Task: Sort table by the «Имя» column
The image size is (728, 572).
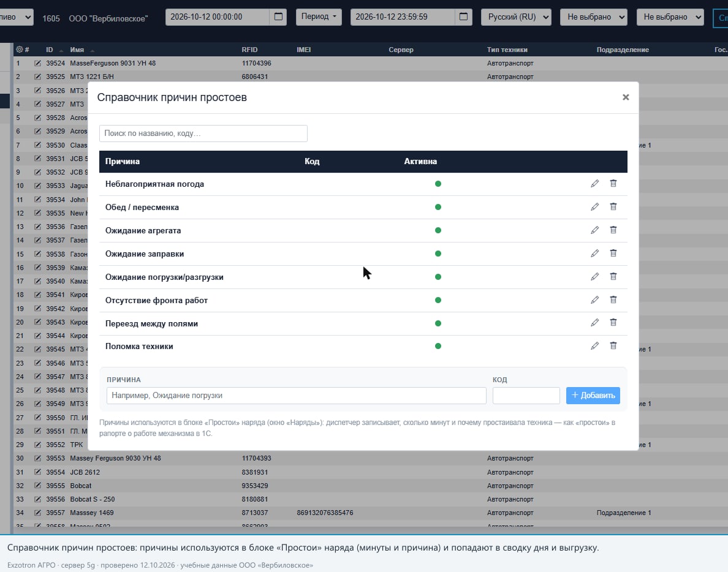Action: (77, 50)
